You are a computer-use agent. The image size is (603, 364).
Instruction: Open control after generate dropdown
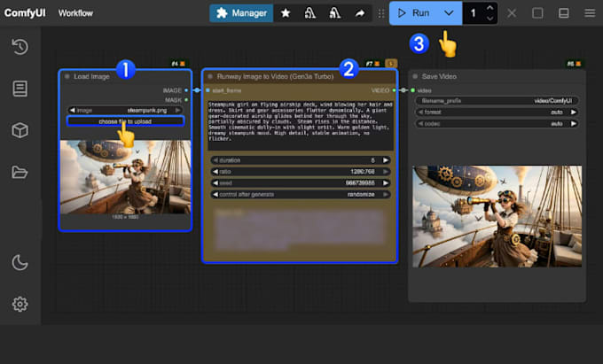point(301,194)
